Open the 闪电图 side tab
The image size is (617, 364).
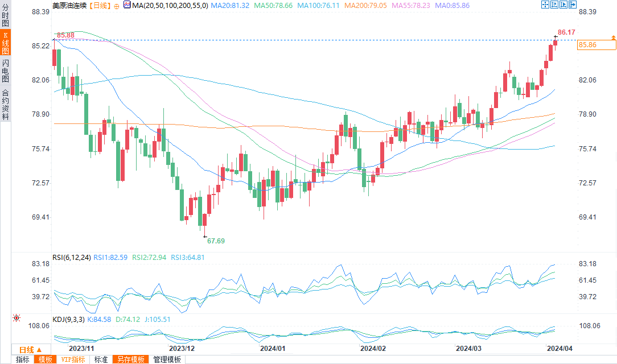pos(5,71)
